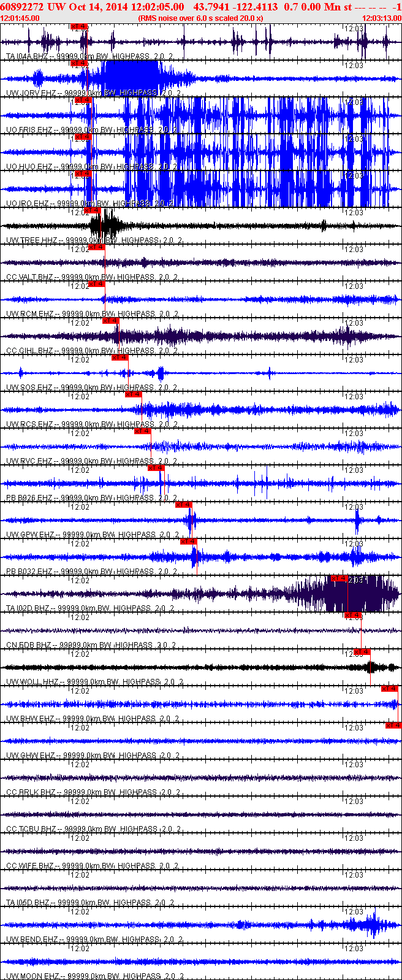Select the pick marker on CN EDB trace
402x980 pixels.
(x=353, y=615)
